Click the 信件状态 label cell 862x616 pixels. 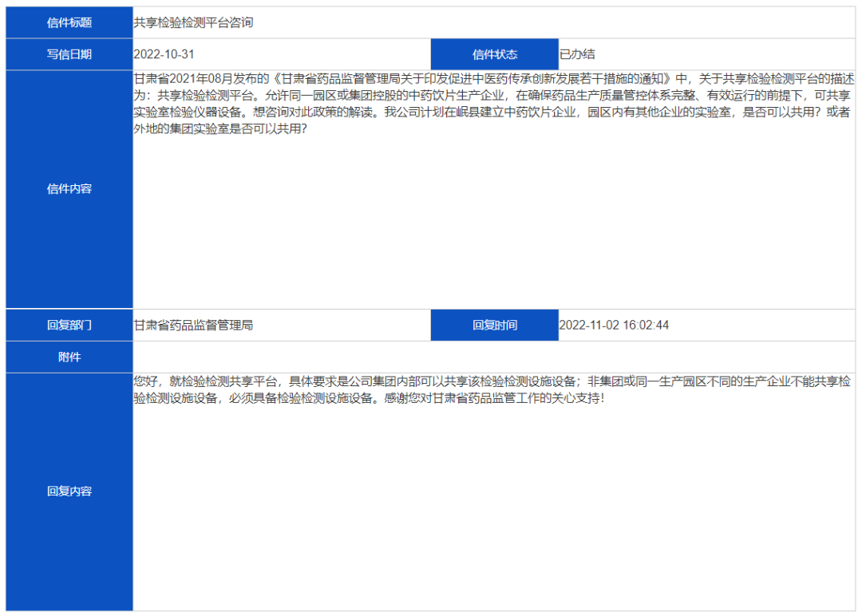coord(495,54)
